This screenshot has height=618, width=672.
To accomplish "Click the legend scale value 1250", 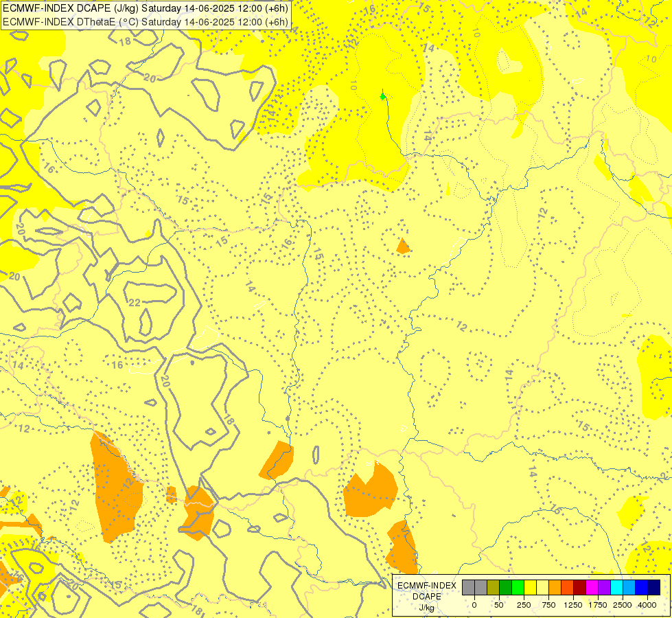I will (573, 605).
